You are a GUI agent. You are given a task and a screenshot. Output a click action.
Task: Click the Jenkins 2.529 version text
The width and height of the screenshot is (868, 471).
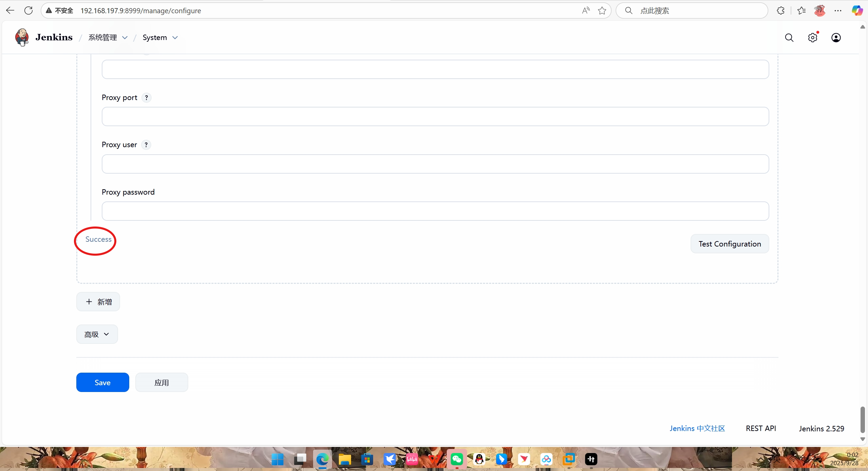coord(821,428)
